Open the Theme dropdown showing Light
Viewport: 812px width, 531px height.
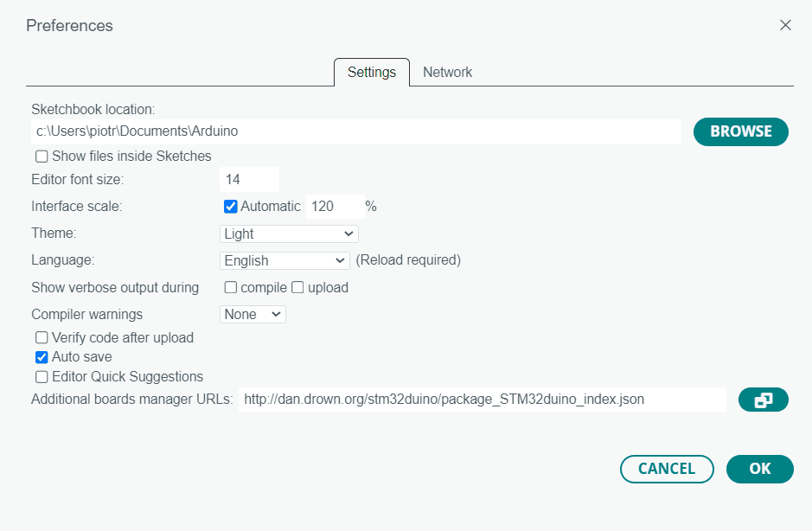[289, 234]
